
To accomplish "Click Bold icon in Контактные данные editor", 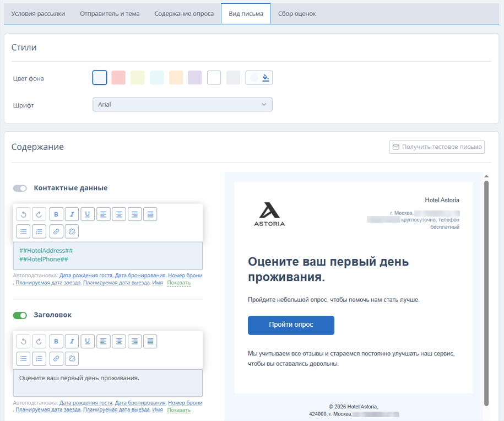I will coord(56,214).
